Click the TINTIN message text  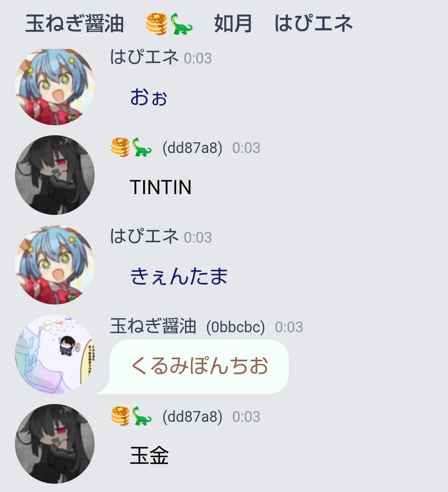pyautogui.click(x=161, y=188)
